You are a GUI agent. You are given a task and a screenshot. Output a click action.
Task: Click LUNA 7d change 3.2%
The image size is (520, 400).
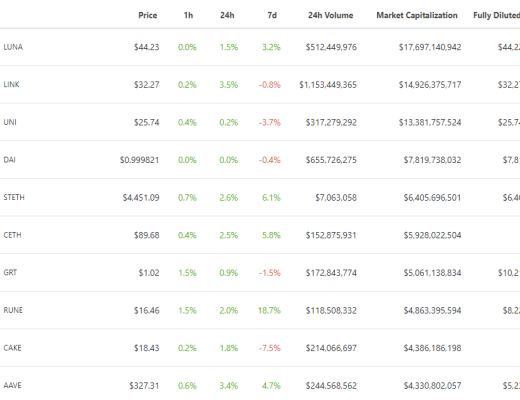coord(271,47)
